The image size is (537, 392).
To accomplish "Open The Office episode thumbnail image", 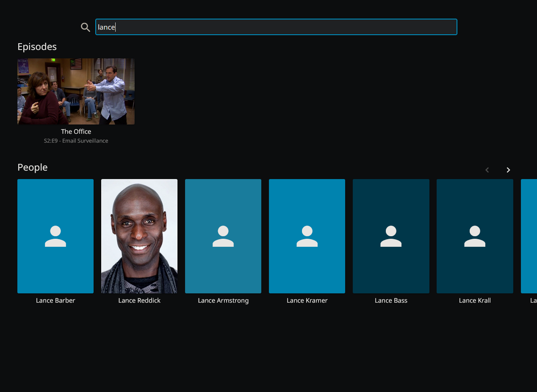I will (76, 91).
